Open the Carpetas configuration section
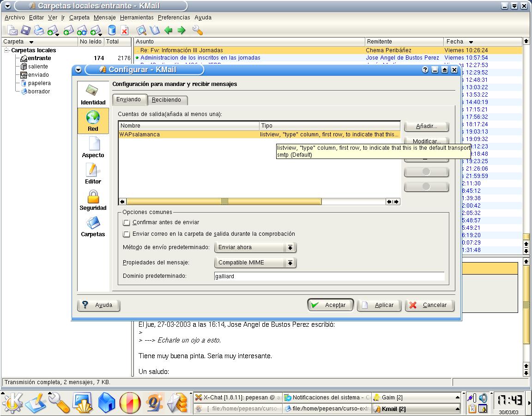 pyautogui.click(x=93, y=226)
